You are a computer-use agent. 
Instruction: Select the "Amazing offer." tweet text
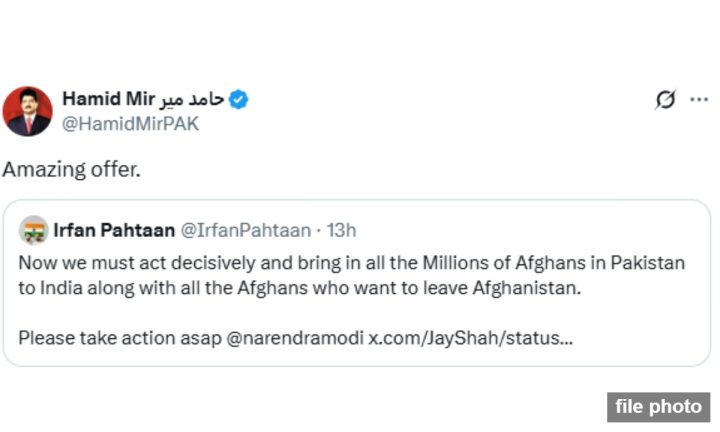pos(72,170)
